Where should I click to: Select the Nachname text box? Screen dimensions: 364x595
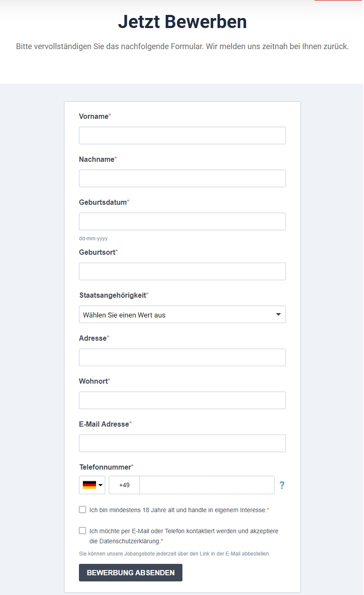pyautogui.click(x=182, y=178)
